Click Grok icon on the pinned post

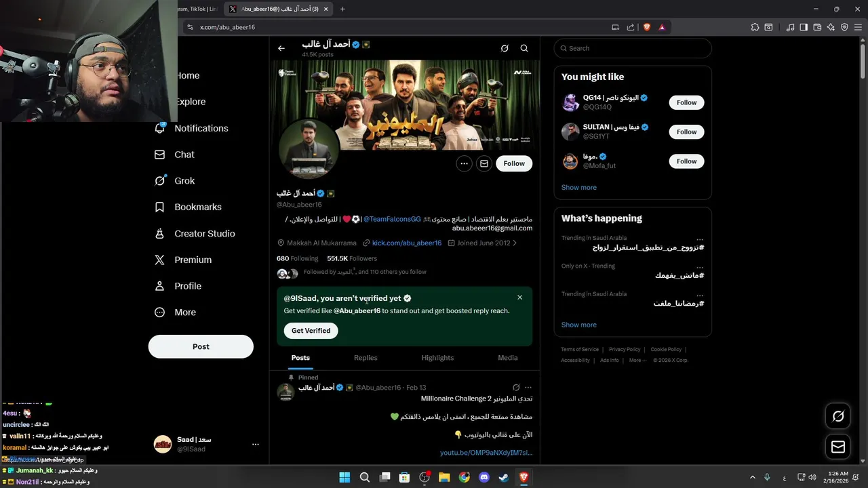coord(516,388)
